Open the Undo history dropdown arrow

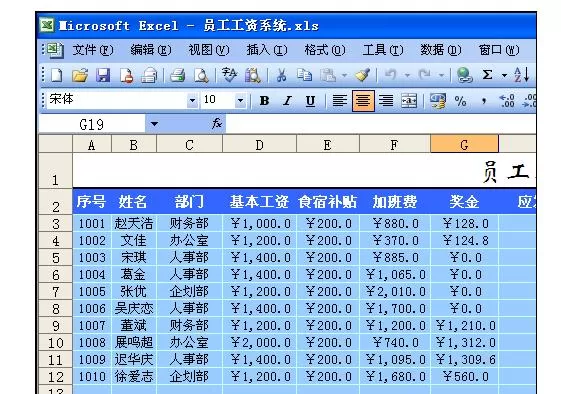click(x=407, y=76)
